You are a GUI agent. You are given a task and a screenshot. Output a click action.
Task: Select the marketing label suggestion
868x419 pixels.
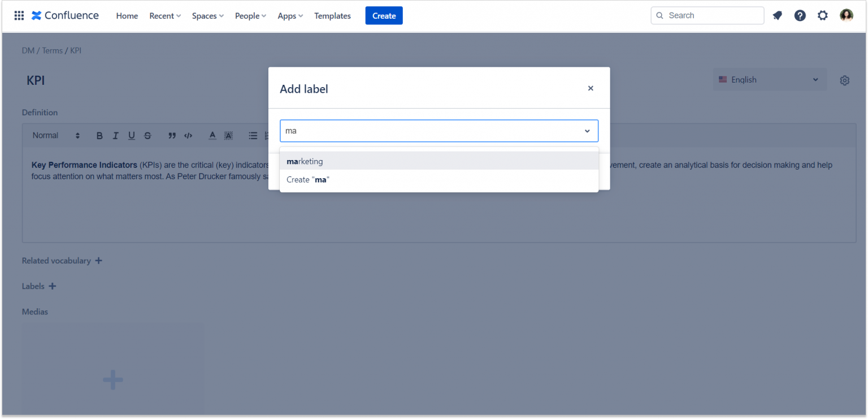[x=305, y=161]
